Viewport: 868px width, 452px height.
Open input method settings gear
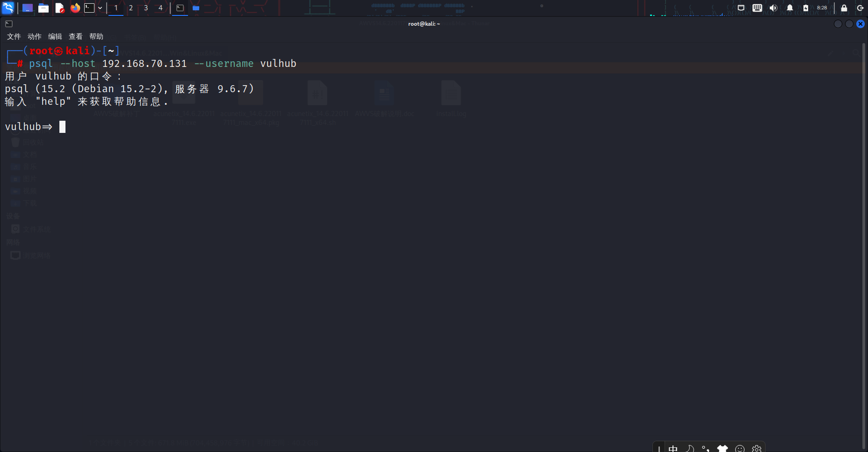point(757,449)
